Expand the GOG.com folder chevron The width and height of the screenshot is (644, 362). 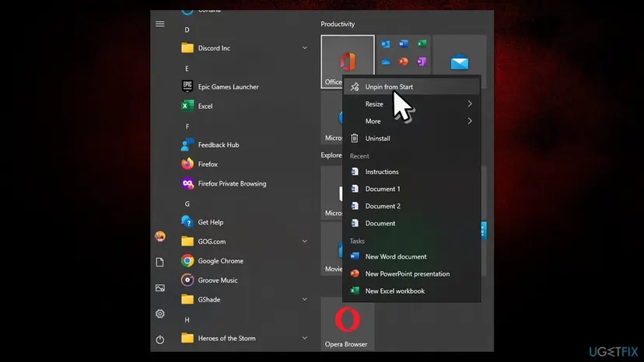click(305, 242)
